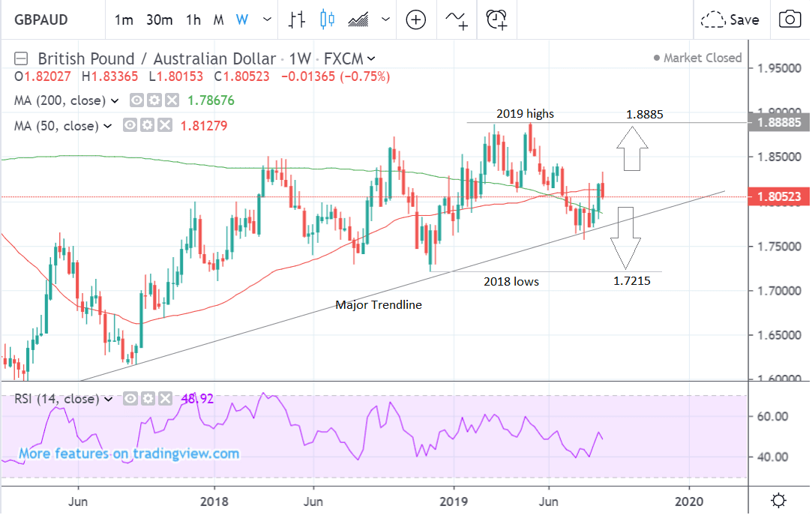Click the compare or add symbol icon

(x=416, y=19)
